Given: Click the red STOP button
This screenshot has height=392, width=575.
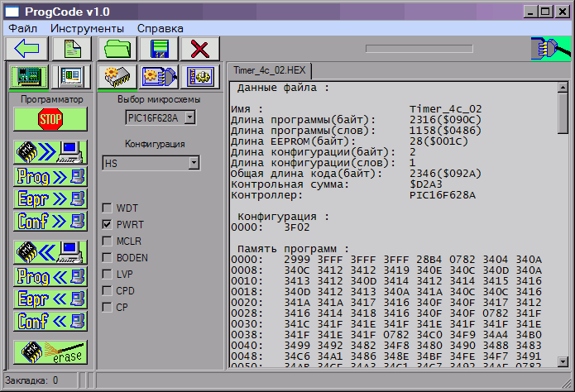Looking at the screenshot, I should coord(50,119).
